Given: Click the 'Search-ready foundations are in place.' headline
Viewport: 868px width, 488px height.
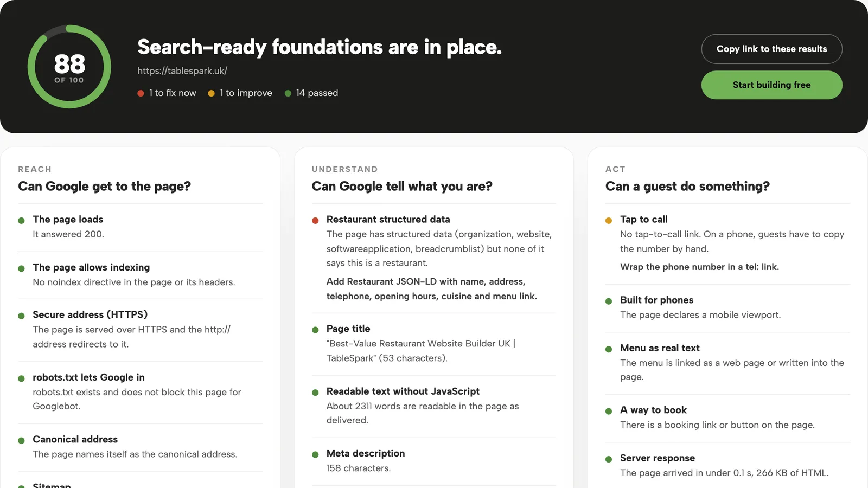Looking at the screenshot, I should coord(320,47).
